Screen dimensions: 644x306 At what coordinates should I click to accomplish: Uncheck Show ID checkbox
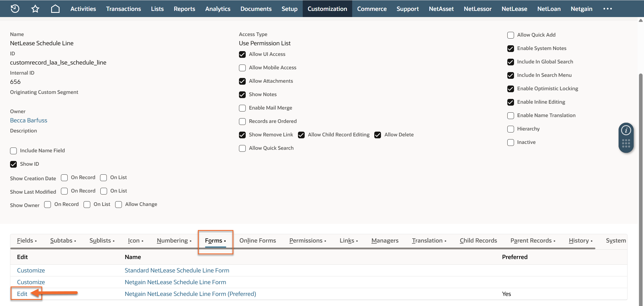click(13, 164)
